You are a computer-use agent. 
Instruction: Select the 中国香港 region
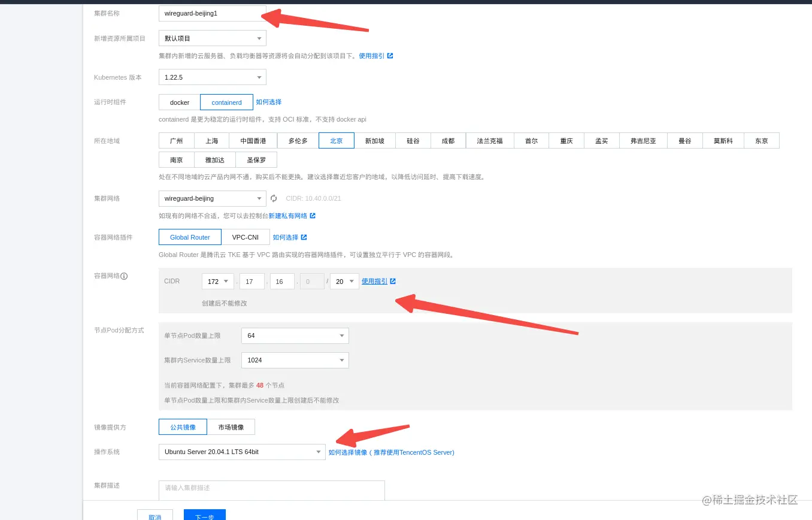[253, 141]
